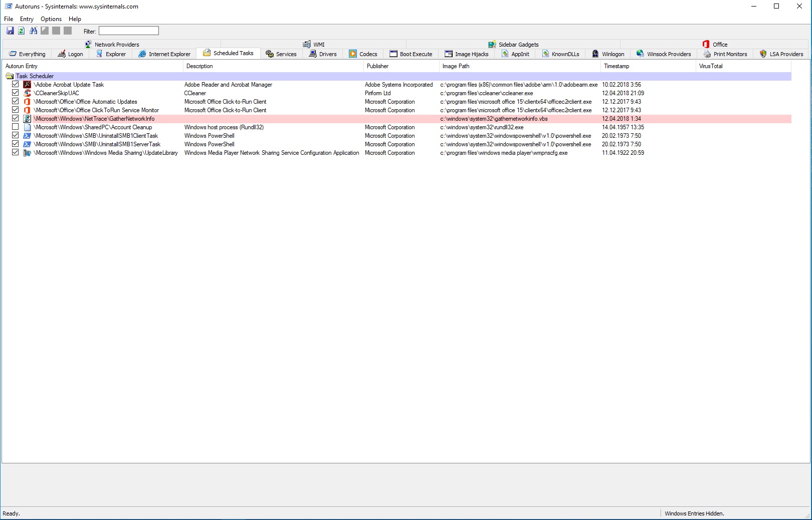Click the UninstallSMB1ServerTask PowerShell icon
812x520 pixels.
27,144
